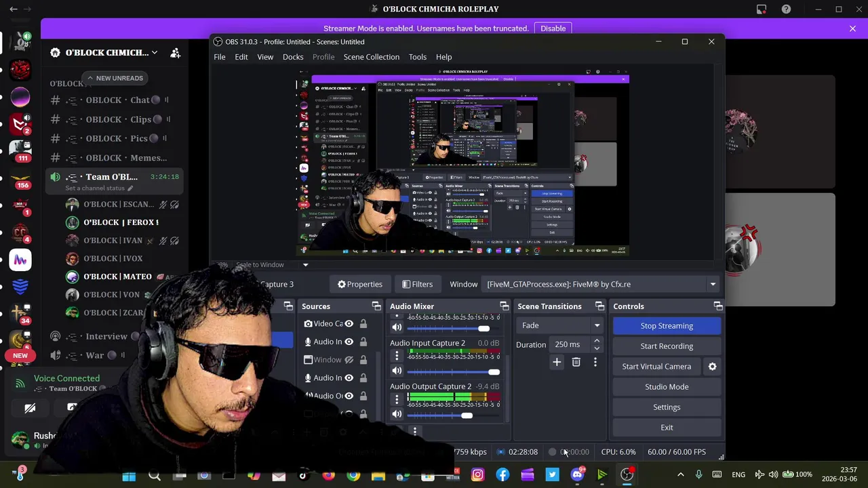Disable Streamer Mode via the Disable button
Viewport: 868px width, 488px height.
pyautogui.click(x=553, y=28)
